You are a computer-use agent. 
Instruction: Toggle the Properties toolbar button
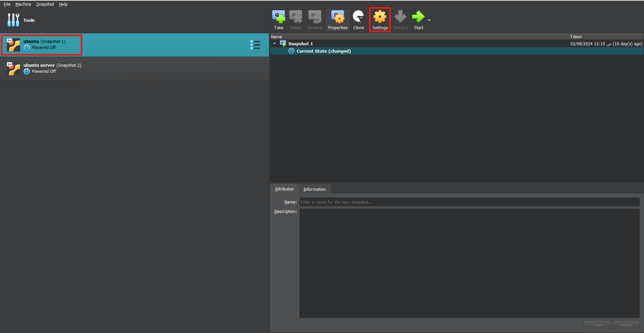[337, 20]
